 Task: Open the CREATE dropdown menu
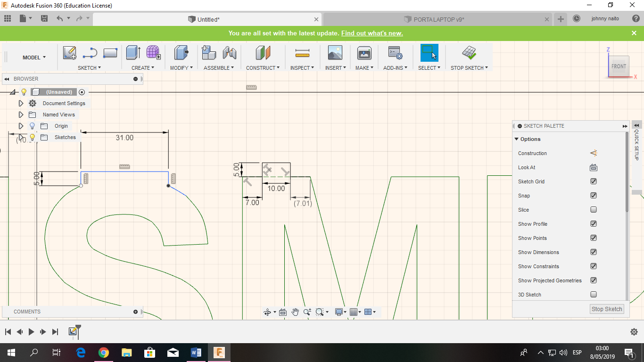point(143,68)
